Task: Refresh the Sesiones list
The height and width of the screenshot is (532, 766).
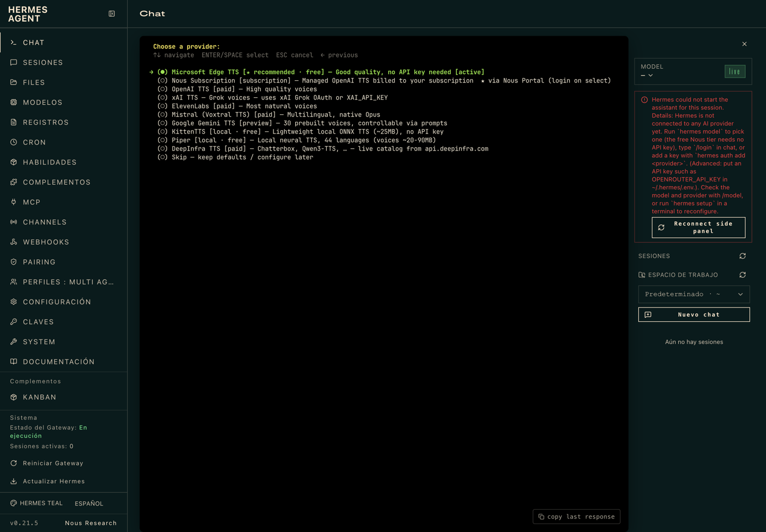Action: point(743,256)
